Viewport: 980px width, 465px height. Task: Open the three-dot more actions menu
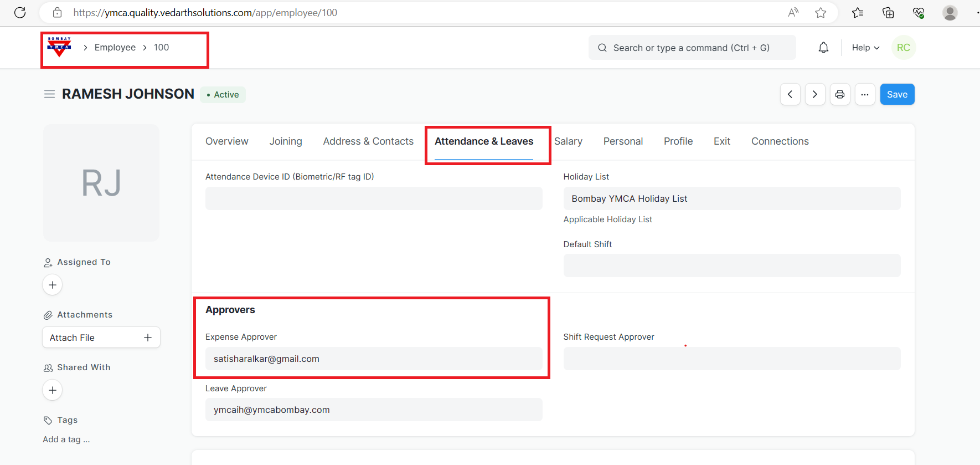[x=864, y=94]
